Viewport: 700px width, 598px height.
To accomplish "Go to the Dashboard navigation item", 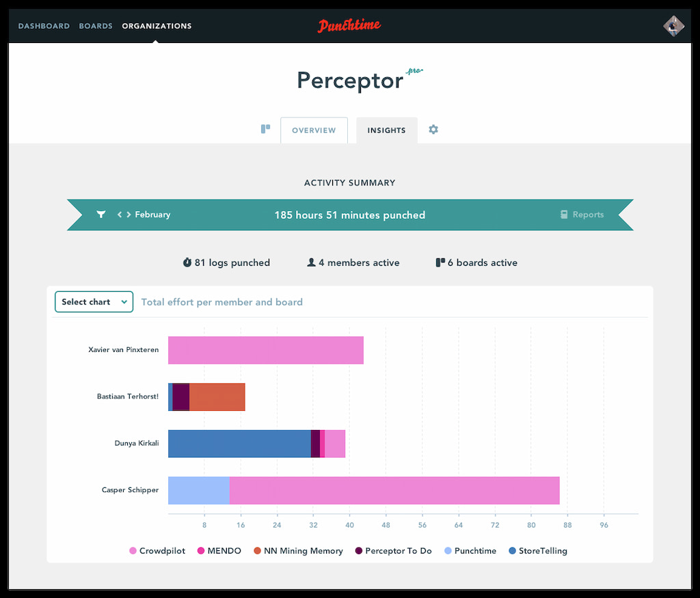I will pyautogui.click(x=44, y=26).
